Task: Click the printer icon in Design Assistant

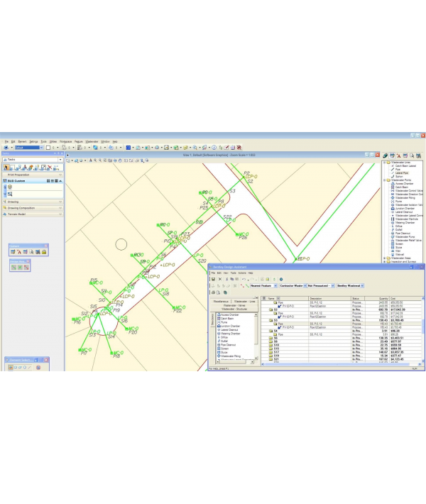Action: [213, 292]
